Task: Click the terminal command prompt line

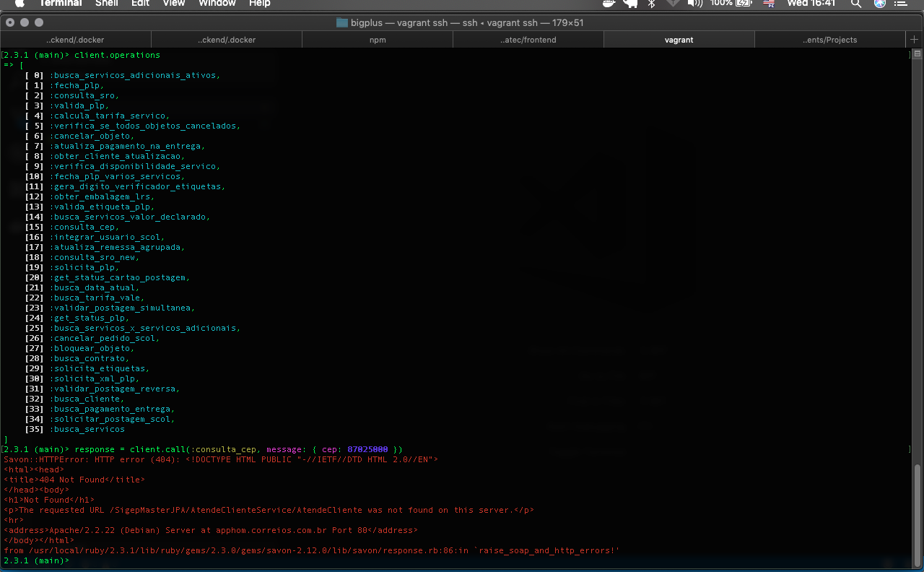Action: 36,560
